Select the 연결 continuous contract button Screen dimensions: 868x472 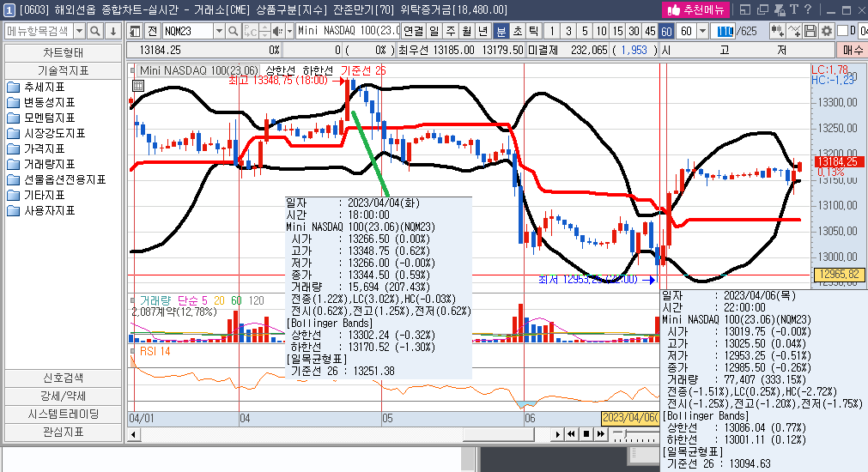pos(413,31)
